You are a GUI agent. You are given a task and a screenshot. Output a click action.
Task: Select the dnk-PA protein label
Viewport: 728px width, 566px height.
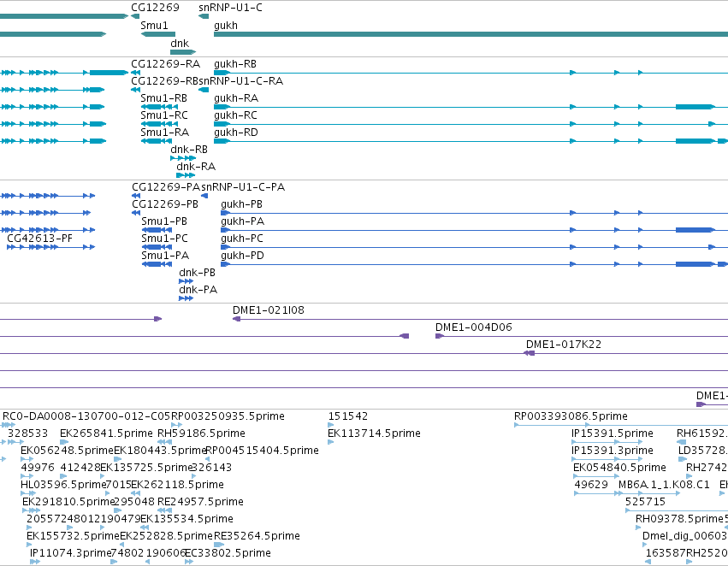point(198,291)
